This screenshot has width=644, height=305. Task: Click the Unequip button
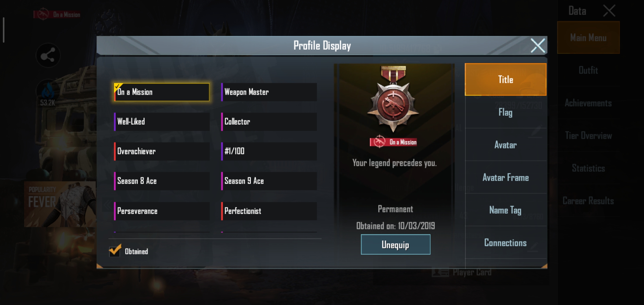(x=395, y=245)
